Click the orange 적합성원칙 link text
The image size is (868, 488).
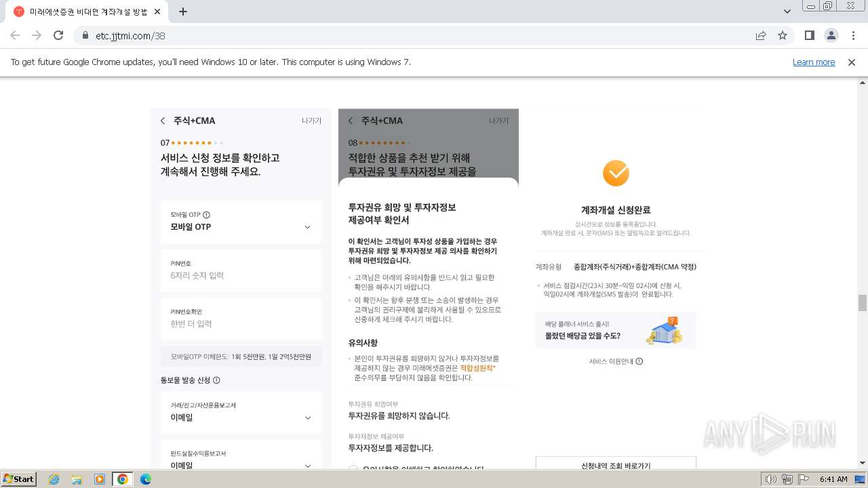pyautogui.click(x=478, y=368)
